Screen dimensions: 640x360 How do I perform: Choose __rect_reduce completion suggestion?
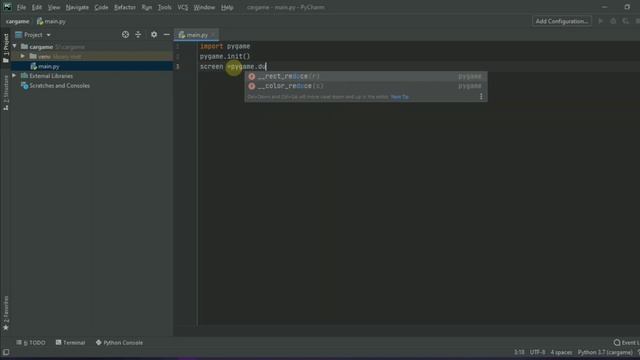[366, 76]
